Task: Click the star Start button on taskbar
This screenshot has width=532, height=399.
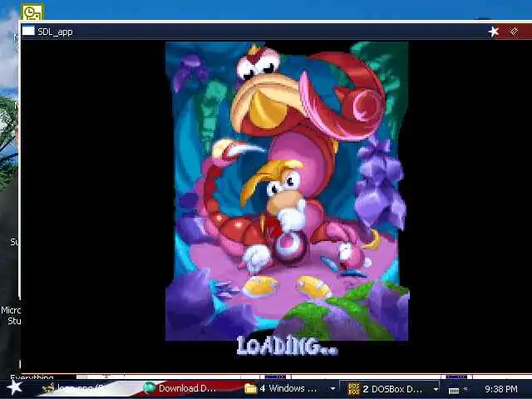Action: pyautogui.click(x=14, y=388)
